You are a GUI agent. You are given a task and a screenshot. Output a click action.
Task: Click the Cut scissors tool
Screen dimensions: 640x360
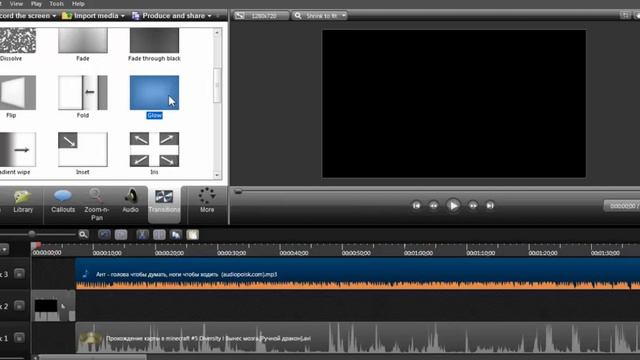coord(142,234)
